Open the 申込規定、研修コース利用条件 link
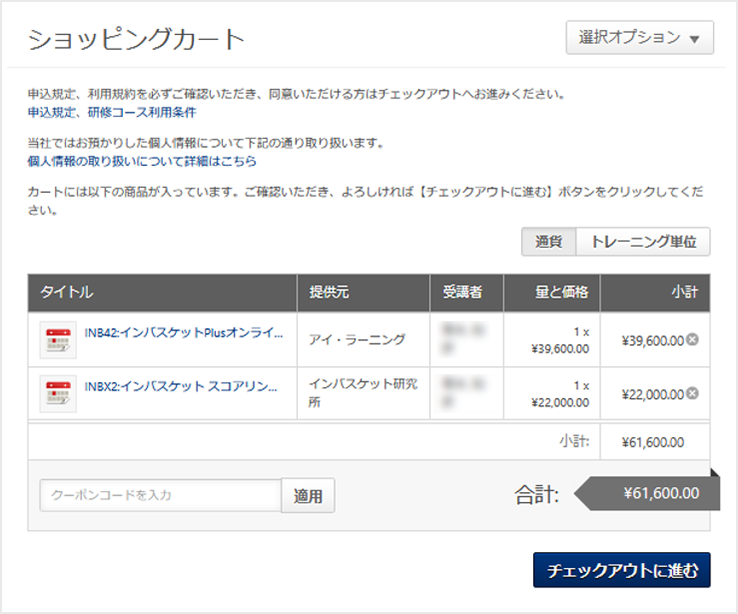The image size is (738, 614). click(x=112, y=112)
